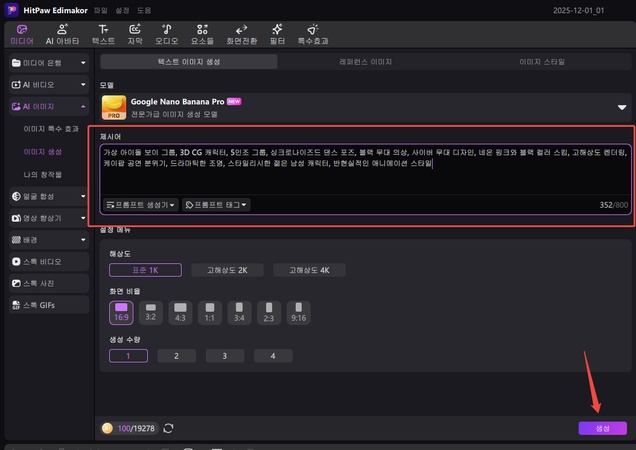Switch to the 이미지 스타일 tab
The height and width of the screenshot is (450, 636).
[542, 62]
